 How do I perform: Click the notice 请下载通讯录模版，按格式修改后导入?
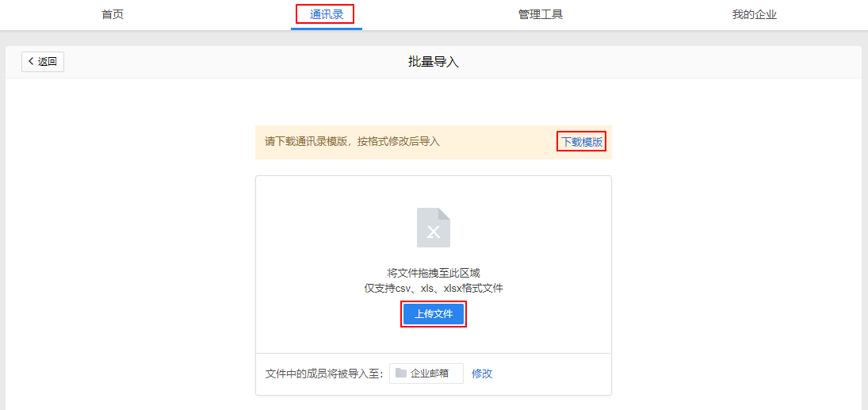[352, 142]
